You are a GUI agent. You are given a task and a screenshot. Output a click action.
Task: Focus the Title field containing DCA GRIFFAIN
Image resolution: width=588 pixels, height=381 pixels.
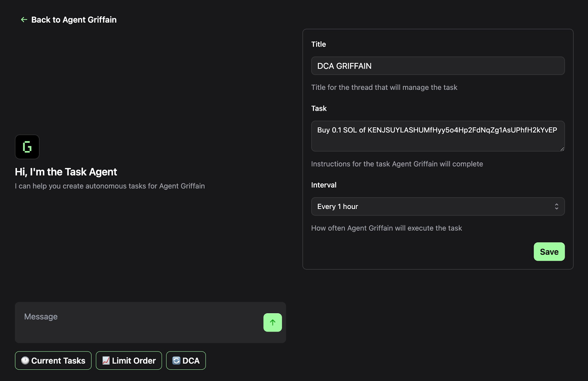point(438,66)
